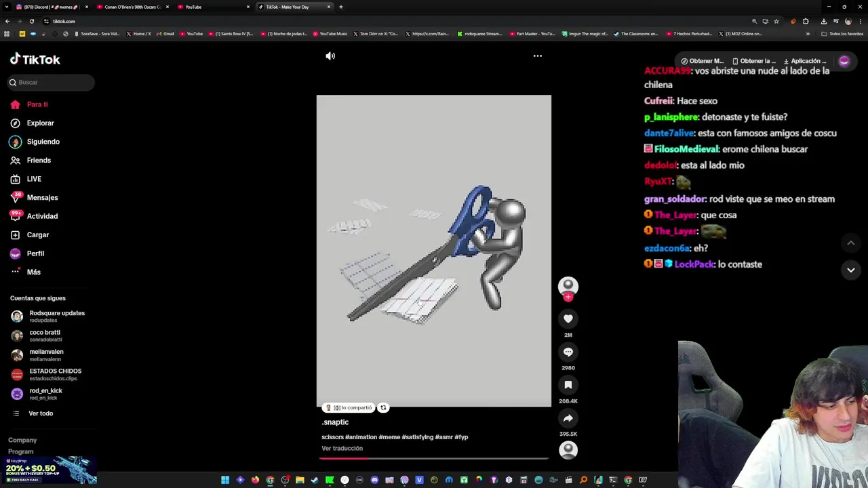This screenshot has width=868, height=488.
Task: Open the Todos los favoritos folder
Action: tap(842, 34)
